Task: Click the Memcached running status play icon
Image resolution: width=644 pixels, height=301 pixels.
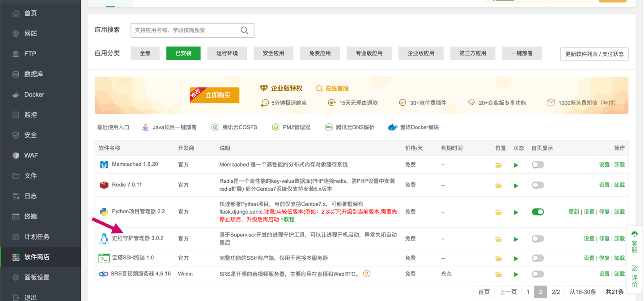Action: [x=516, y=165]
